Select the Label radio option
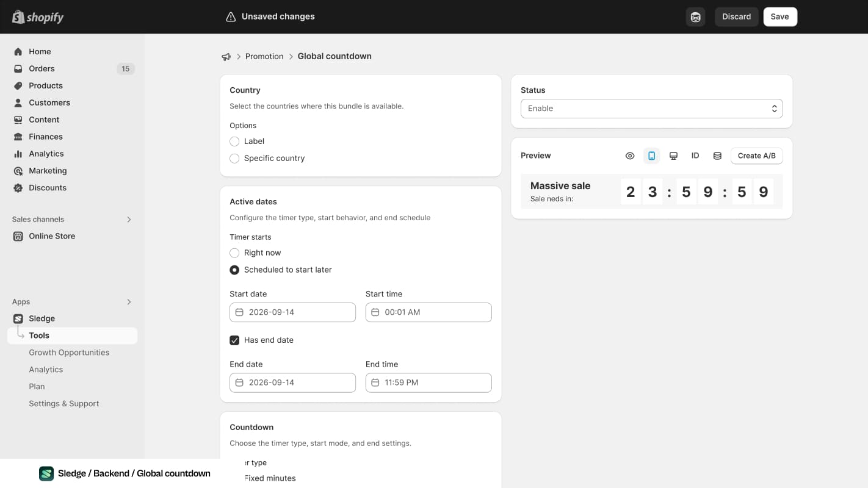868x488 pixels. (234, 142)
